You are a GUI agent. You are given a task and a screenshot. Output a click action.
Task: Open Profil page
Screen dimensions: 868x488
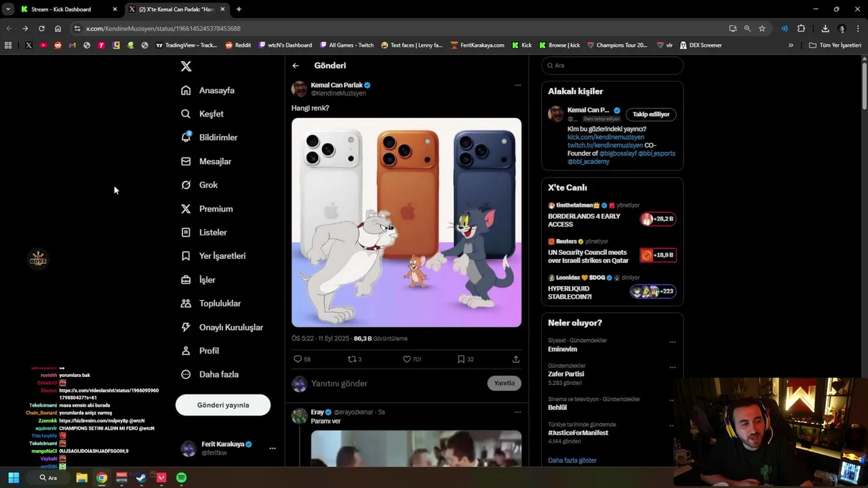(x=200, y=351)
